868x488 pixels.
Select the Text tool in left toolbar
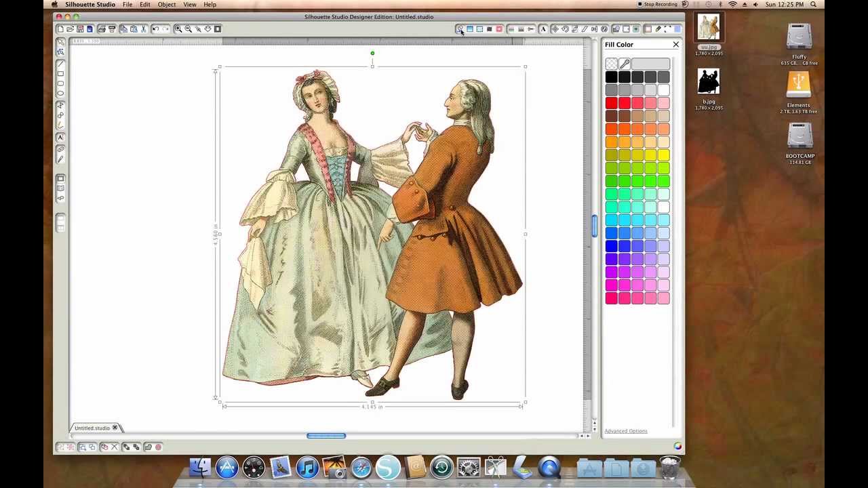[x=60, y=137]
